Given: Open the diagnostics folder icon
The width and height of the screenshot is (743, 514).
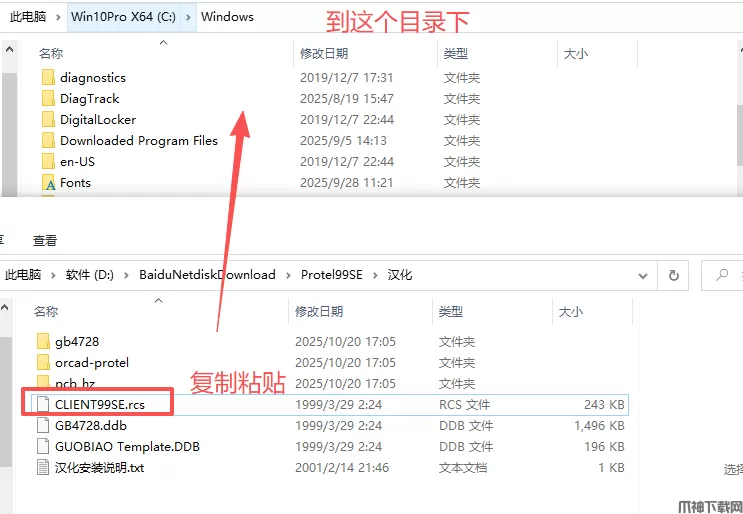Looking at the screenshot, I should tap(48, 78).
